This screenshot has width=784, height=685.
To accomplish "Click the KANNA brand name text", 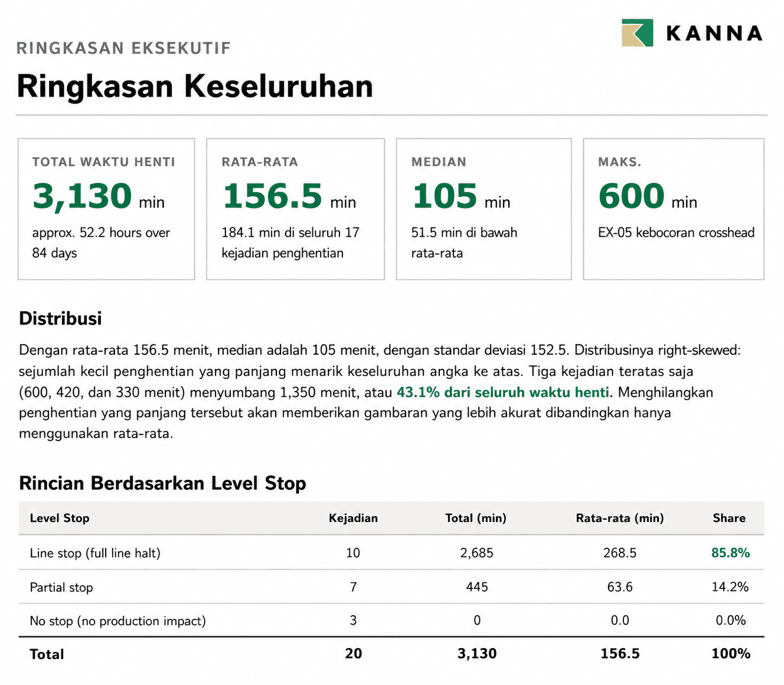I will tap(714, 33).
